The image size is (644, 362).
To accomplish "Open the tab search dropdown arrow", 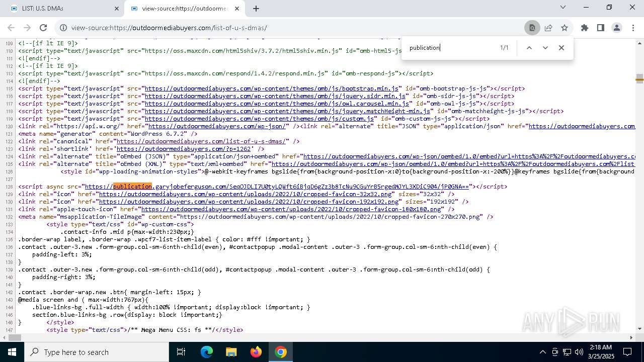I will click(x=563, y=8).
